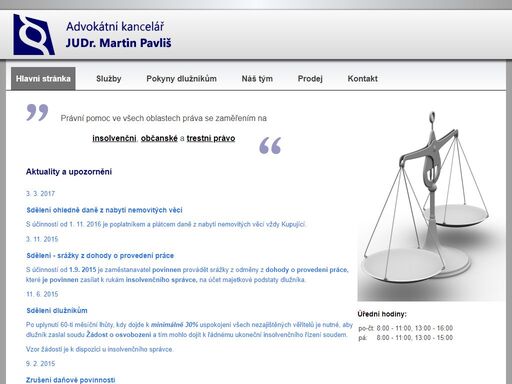
Task: Open the Hlavní stránka tab
Action: point(43,79)
